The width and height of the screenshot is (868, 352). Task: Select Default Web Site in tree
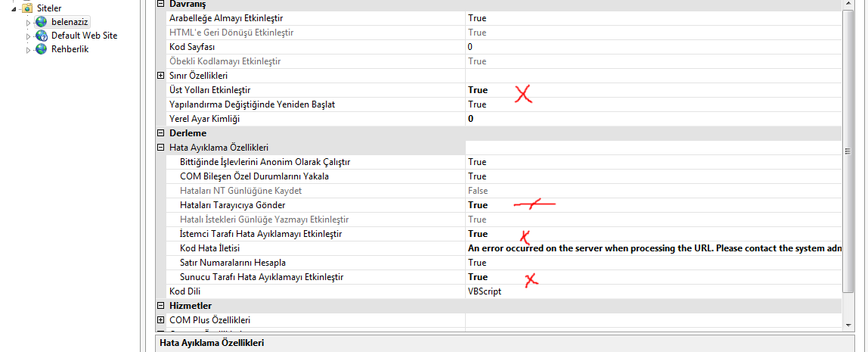click(84, 36)
